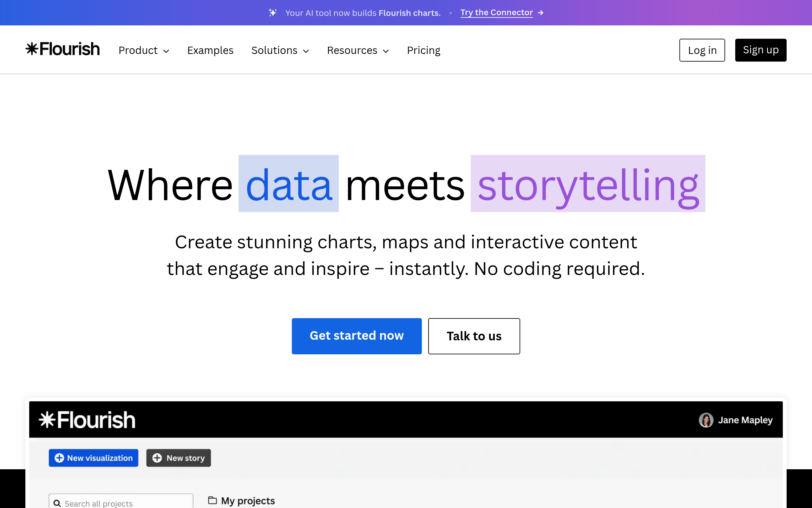This screenshot has height=508, width=812.
Task: Click the highlighted word data in the headline
Action: [x=289, y=184]
